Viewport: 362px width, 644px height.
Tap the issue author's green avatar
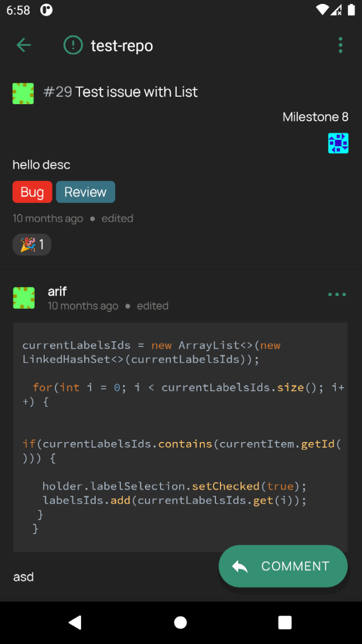23,93
